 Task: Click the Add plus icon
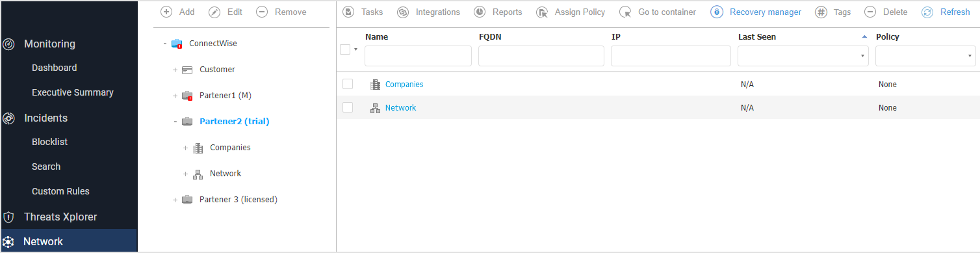click(x=166, y=12)
